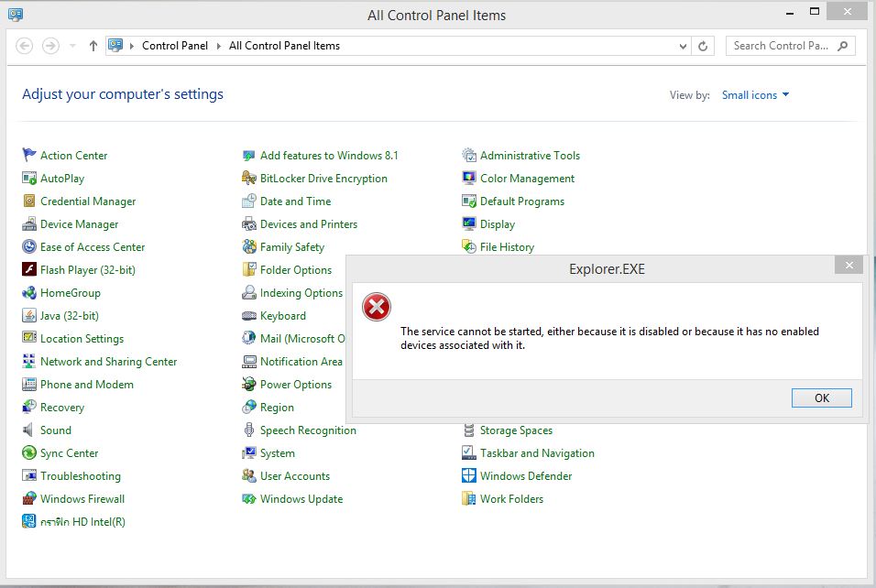Click the Phone and Modem icon
876x588 pixels.
click(x=29, y=384)
